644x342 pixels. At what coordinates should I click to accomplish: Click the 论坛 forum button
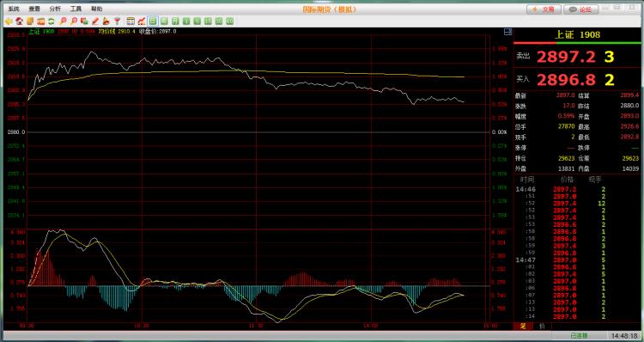pyautogui.click(x=580, y=9)
